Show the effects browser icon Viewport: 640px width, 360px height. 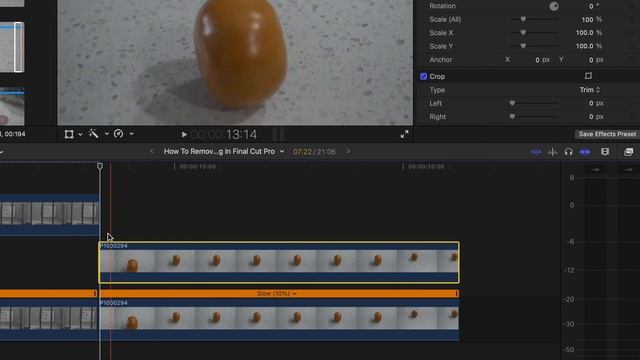pos(629,152)
